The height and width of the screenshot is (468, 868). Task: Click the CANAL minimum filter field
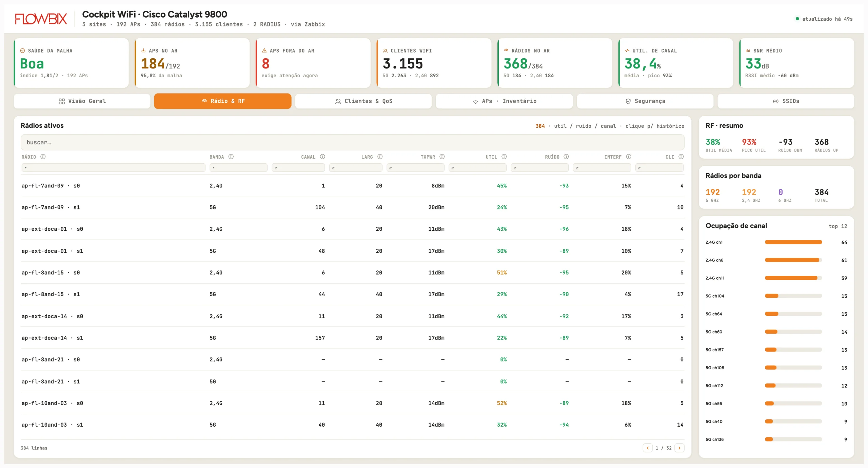pyautogui.click(x=298, y=167)
